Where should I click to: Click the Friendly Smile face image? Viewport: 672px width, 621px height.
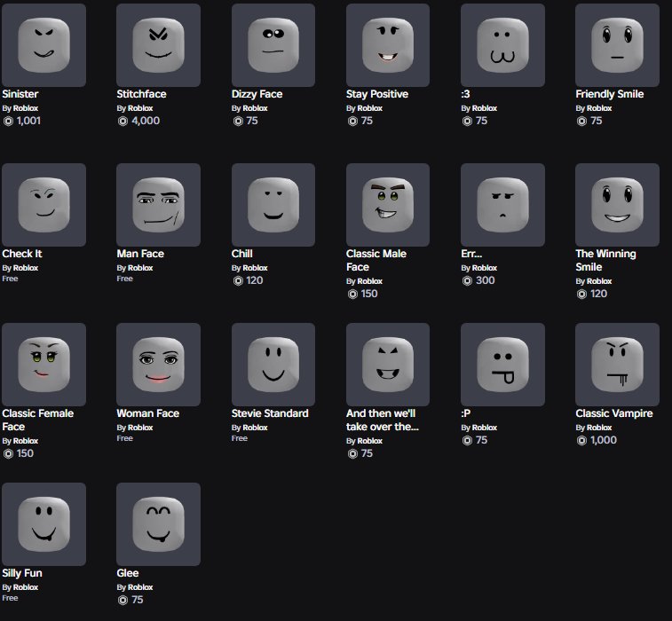(x=617, y=45)
